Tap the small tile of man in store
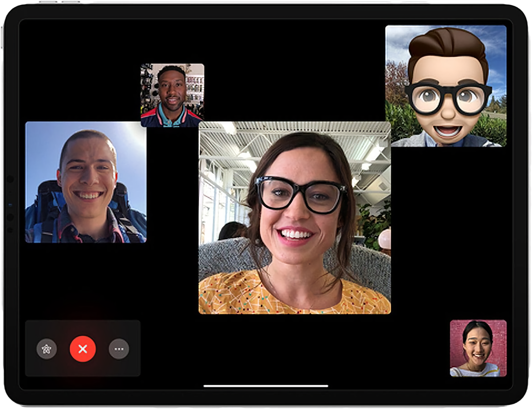The height and width of the screenshot is (409, 532). [172, 95]
